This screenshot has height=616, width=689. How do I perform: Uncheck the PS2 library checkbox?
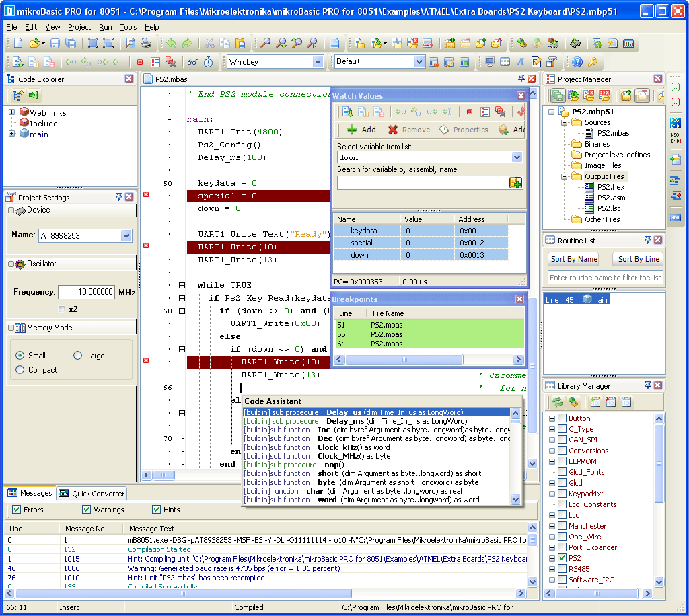click(562, 558)
